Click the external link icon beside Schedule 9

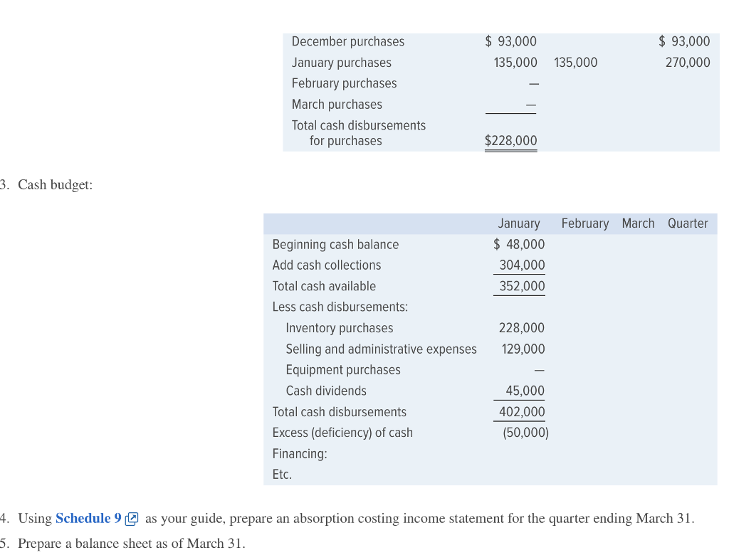point(130,519)
